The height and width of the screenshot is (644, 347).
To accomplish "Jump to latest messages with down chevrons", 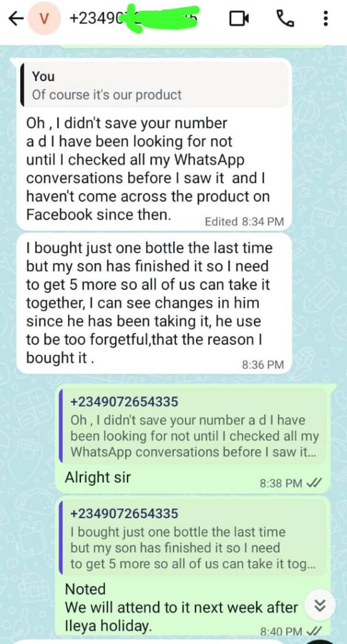I will (322, 605).
